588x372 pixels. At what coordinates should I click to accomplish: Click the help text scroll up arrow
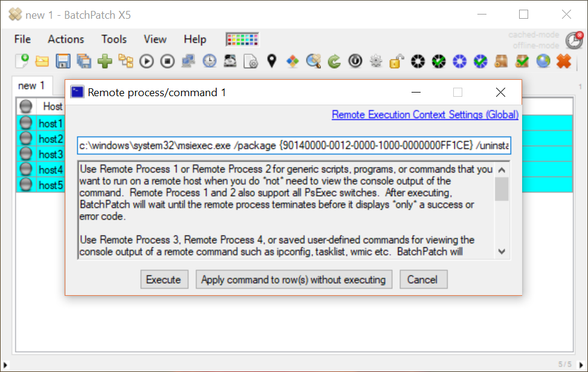pyautogui.click(x=502, y=170)
